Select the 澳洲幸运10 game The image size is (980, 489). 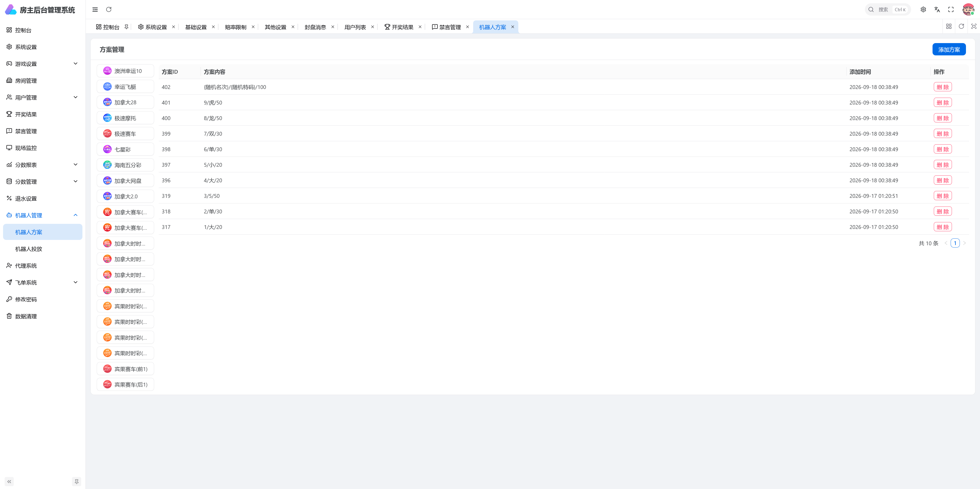point(126,71)
